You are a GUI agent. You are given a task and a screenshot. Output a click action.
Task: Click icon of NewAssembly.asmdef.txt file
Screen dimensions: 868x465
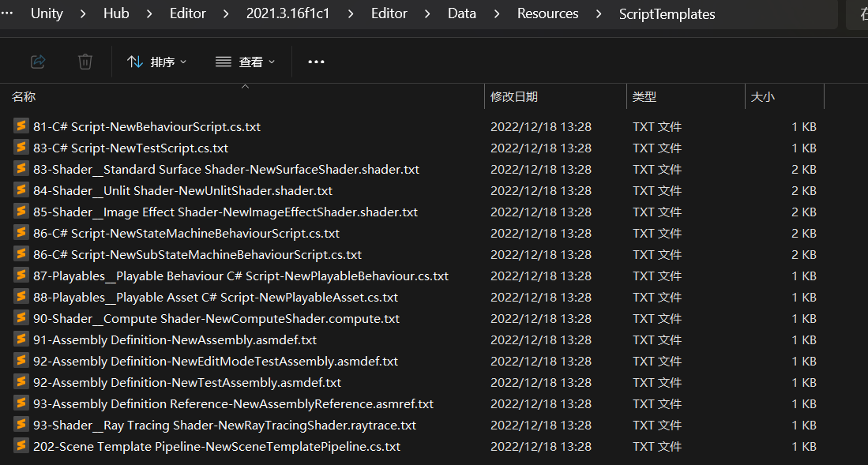[21, 339]
